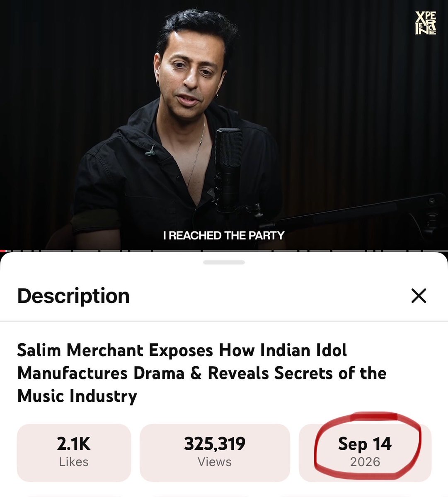Click the Views label
The width and height of the screenshot is (448, 497).
point(215,462)
